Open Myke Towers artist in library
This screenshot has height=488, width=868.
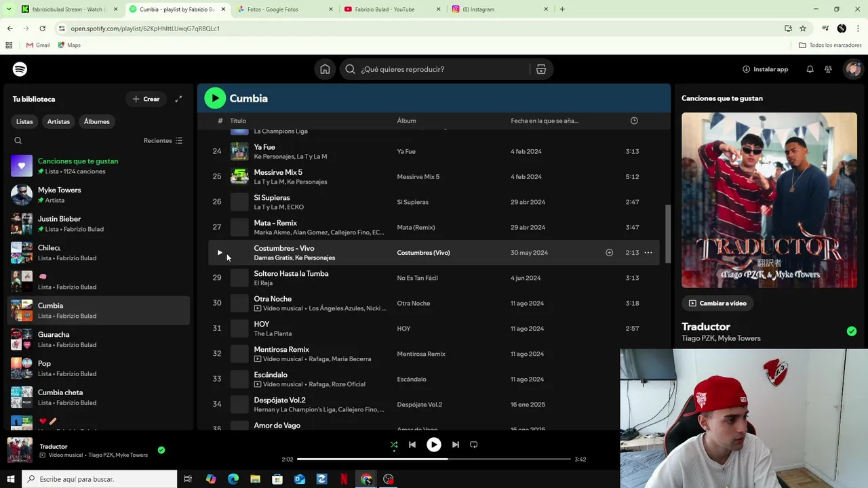point(98,195)
